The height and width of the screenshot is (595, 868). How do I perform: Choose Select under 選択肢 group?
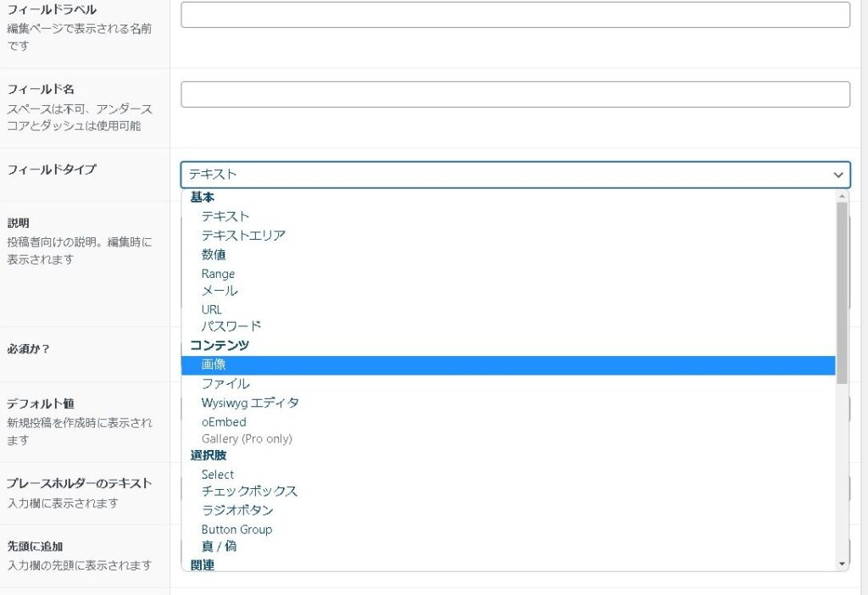[x=218, y=475]
